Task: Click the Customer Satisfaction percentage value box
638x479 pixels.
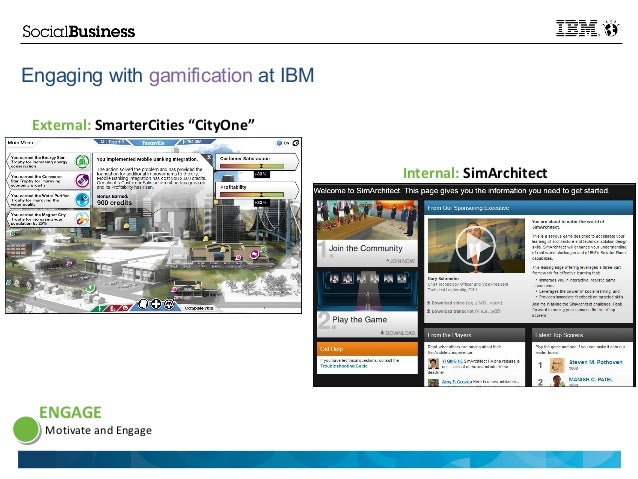Action: click(x=261, y=174)
